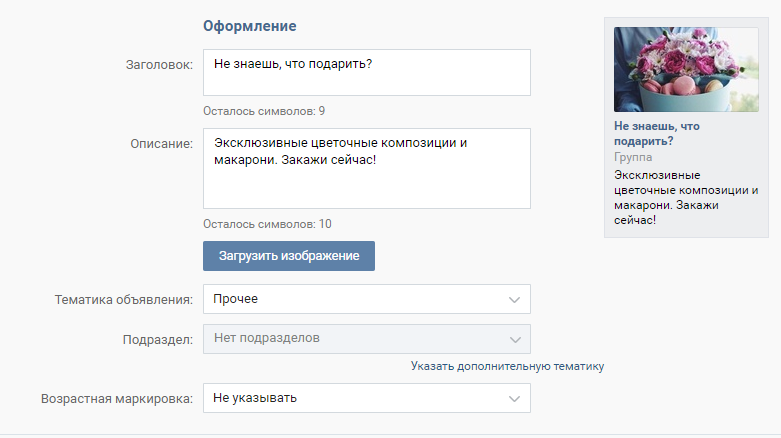The image size is (781, 438).
Task: Click the chevron in Тематика объявления dropdown
Action: click(x=514, y=299)
